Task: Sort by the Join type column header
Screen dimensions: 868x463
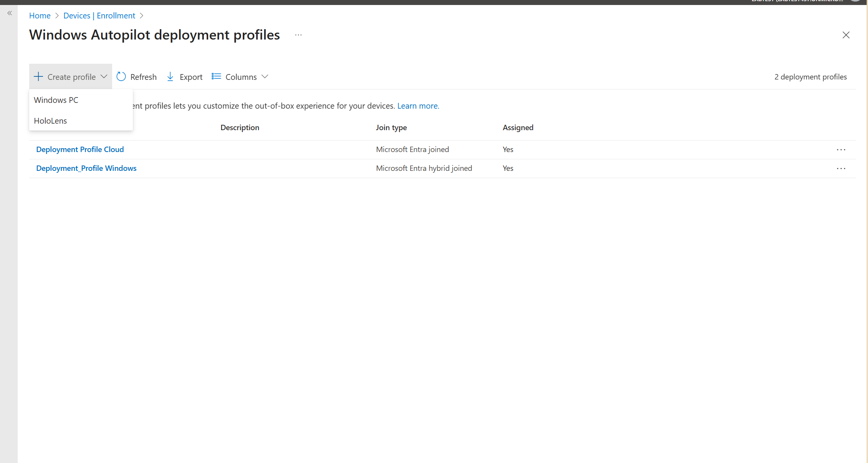Action: click(x=391, y=127)
